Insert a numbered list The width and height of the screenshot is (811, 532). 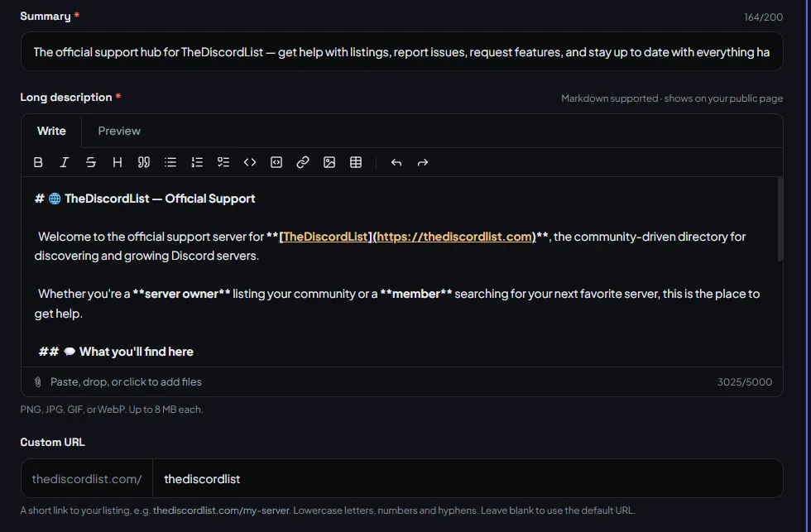pyautogui.click(x=197, y=162)
